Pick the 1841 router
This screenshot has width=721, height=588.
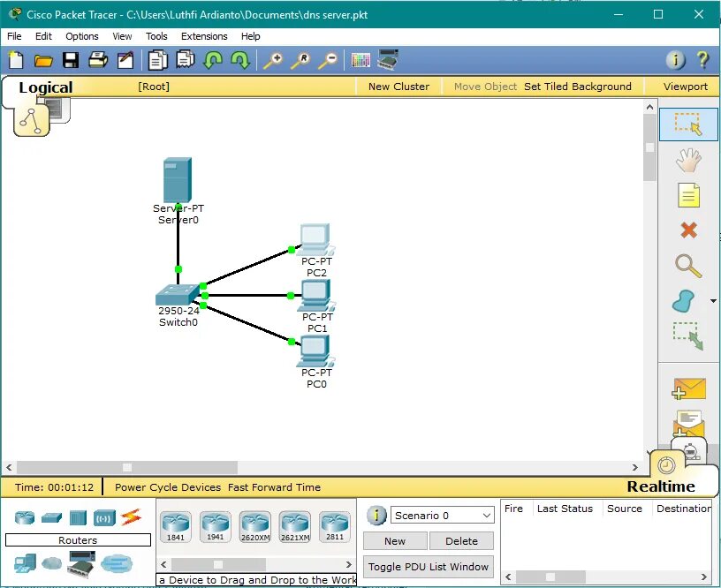click(x=176, y=526)
